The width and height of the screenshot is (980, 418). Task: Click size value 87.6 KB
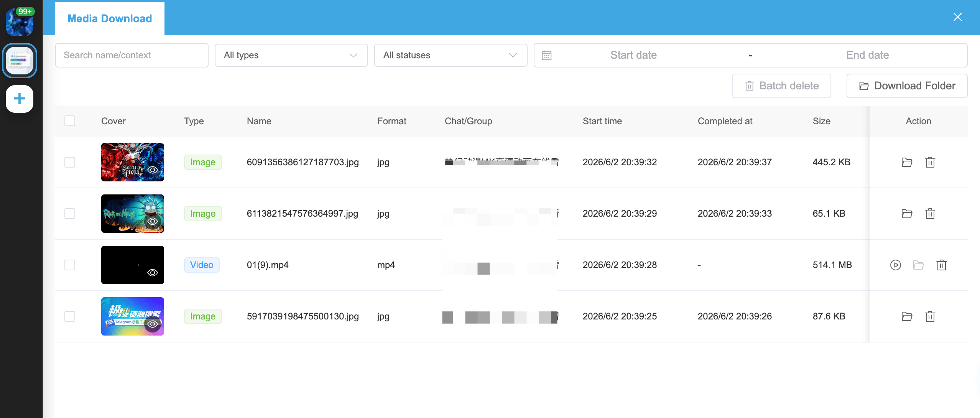(829, 316)
